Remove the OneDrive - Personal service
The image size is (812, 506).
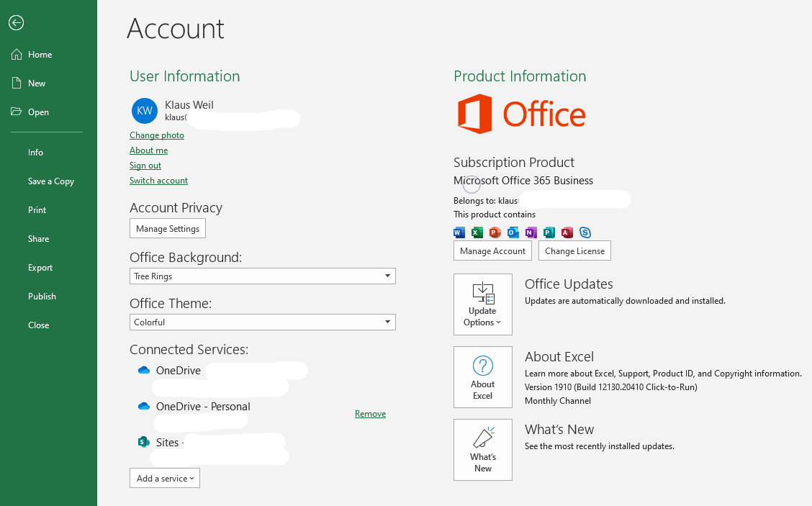[x=370, y=414]
